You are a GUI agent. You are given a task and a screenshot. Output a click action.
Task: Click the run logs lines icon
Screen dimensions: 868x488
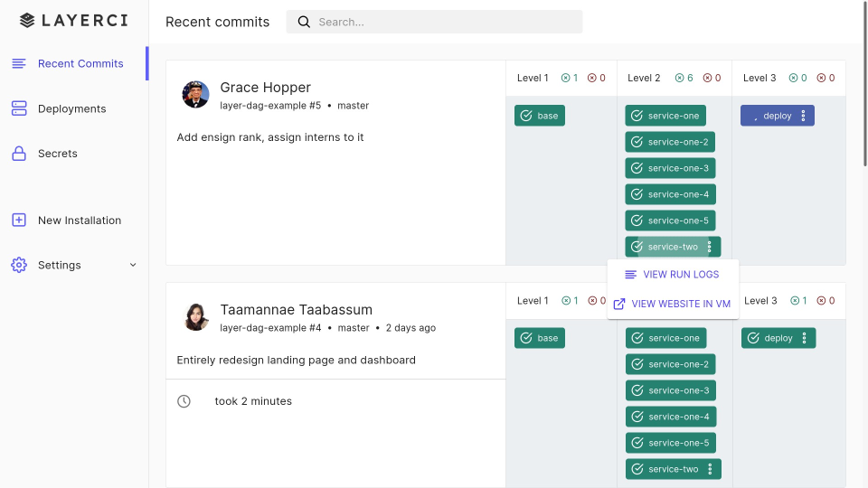point(630,275)
